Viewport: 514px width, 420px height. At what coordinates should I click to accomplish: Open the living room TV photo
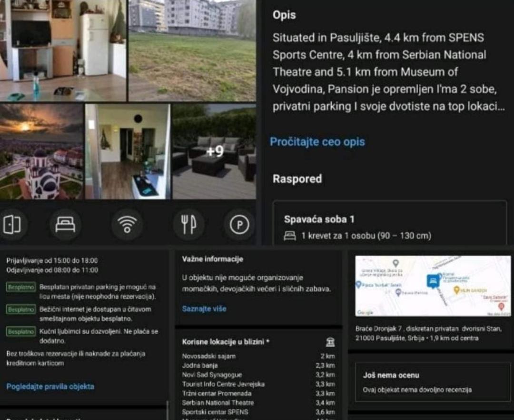pyautogui.click(x=63, y=50)
